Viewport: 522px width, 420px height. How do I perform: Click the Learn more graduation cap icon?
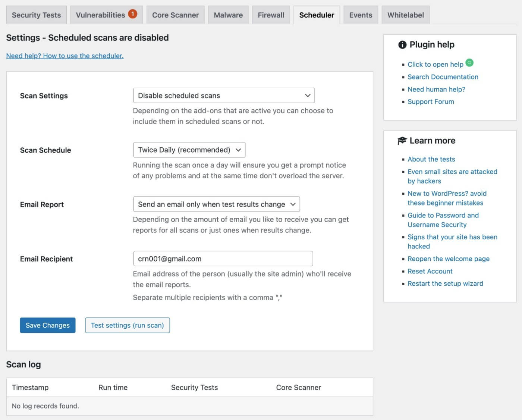(x=402, y=141)
